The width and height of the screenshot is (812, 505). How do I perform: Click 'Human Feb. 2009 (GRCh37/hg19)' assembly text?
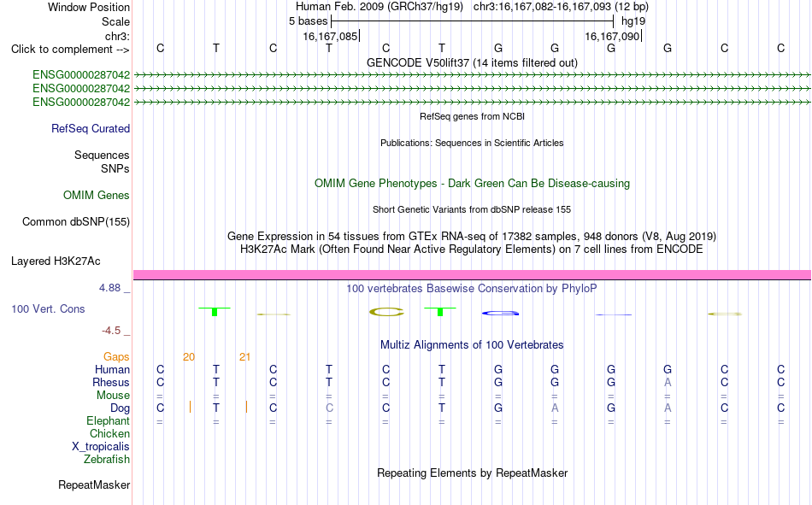(381, 7)
